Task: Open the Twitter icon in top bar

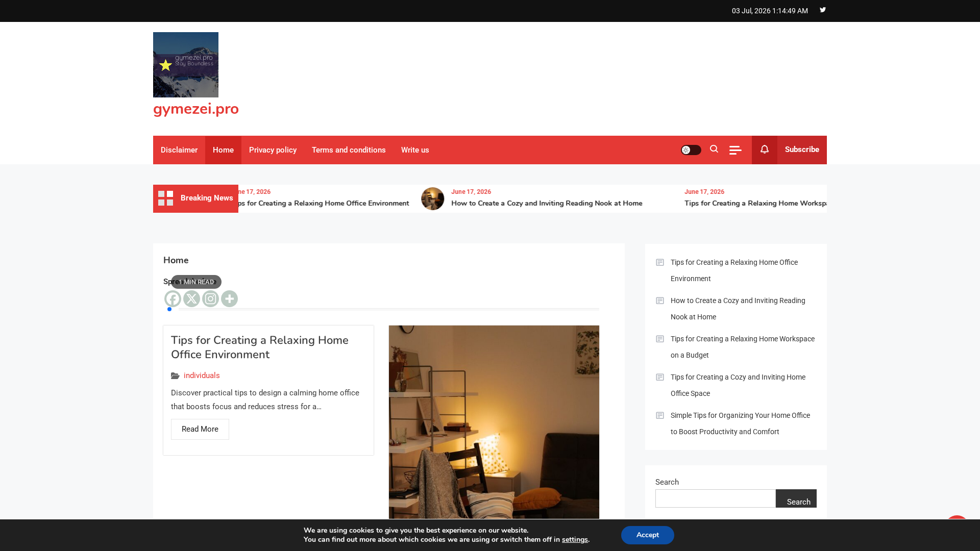Action: tap(823, 10)
